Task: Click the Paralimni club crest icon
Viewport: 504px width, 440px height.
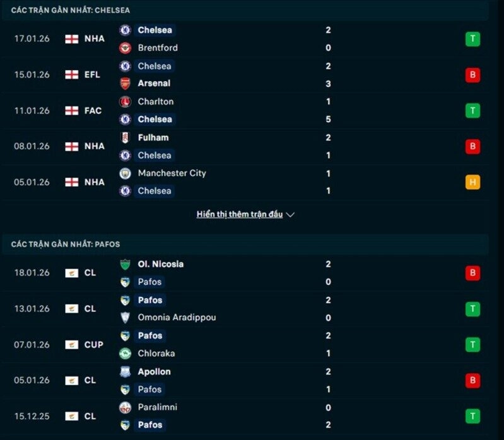Action: 125,407
